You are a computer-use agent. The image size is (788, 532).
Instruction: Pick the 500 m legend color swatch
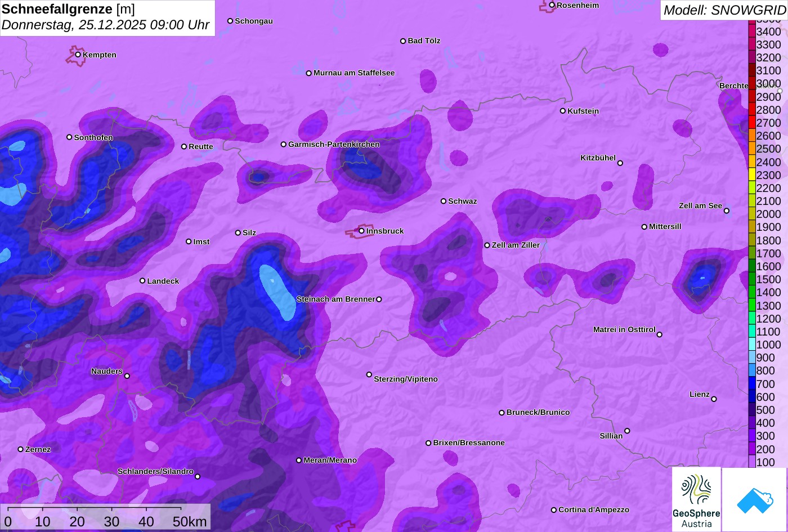coord(751,410)
